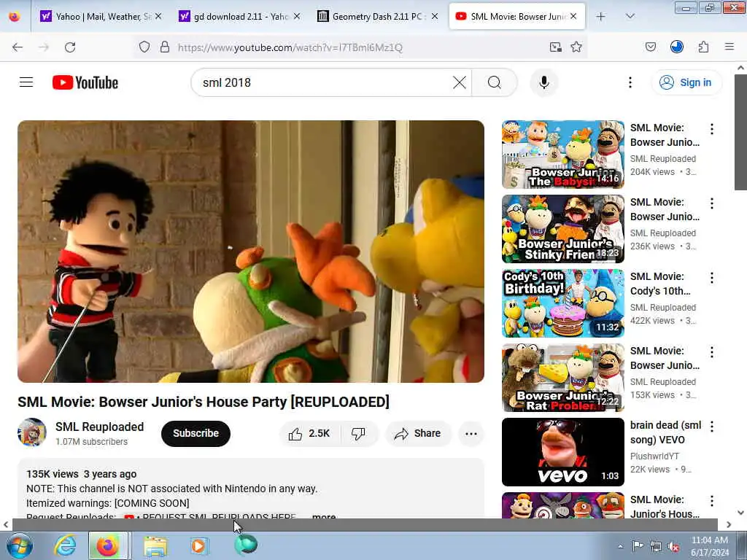747x560 pixels.
Task: Click 'SML Movie: Cody's 10th...' title
Action: (x=659, y=284)
